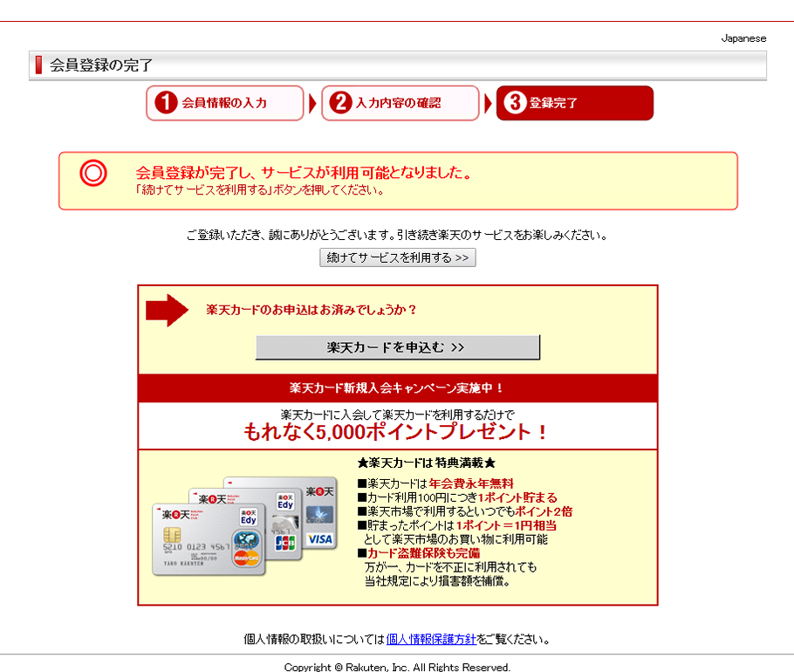Click the red arrow beside the Rakuten Card question

pos(166,310)
